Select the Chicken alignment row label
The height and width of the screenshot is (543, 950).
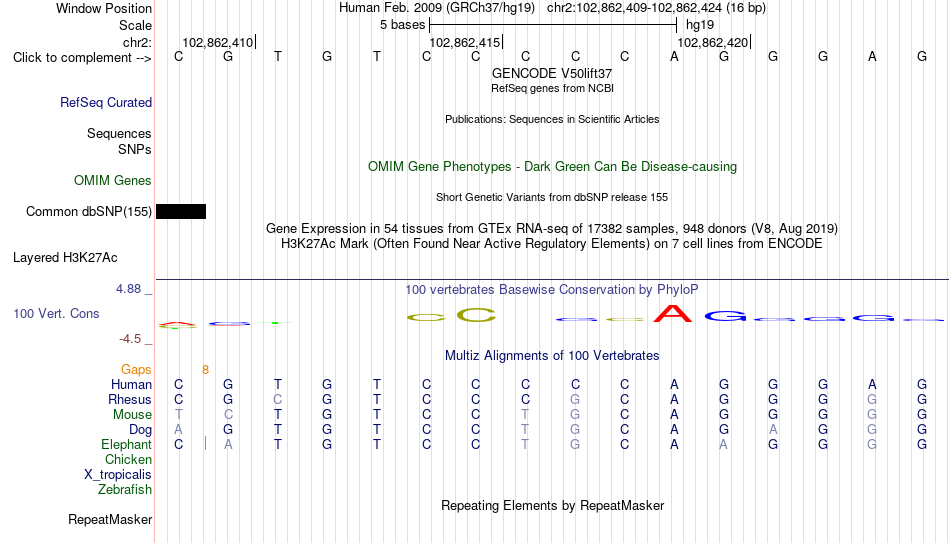tap(128, 459)
